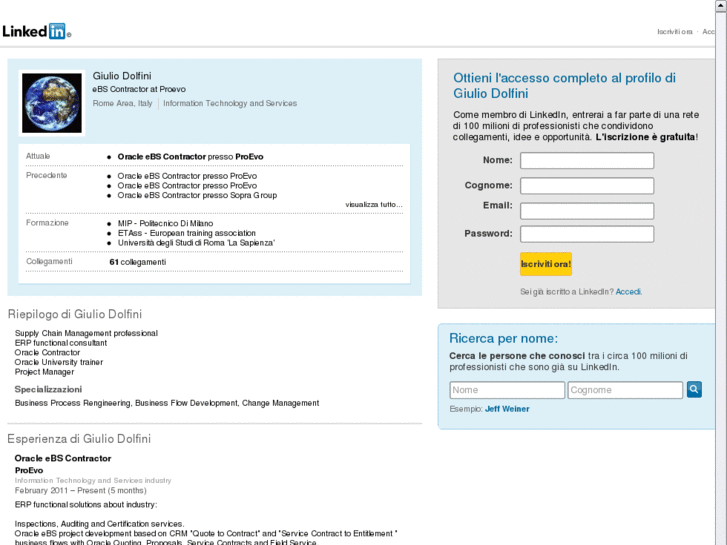Screen dimensions: 727x545
Task: Focus the Cognome search-by-name box
Action: point(625,390)
